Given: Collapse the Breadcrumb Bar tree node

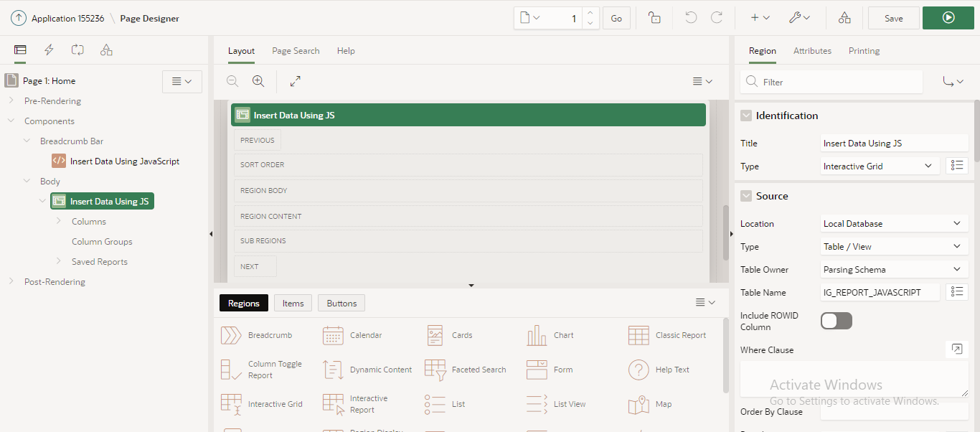Looking at the screenshot, I should [x=27, y=141].
